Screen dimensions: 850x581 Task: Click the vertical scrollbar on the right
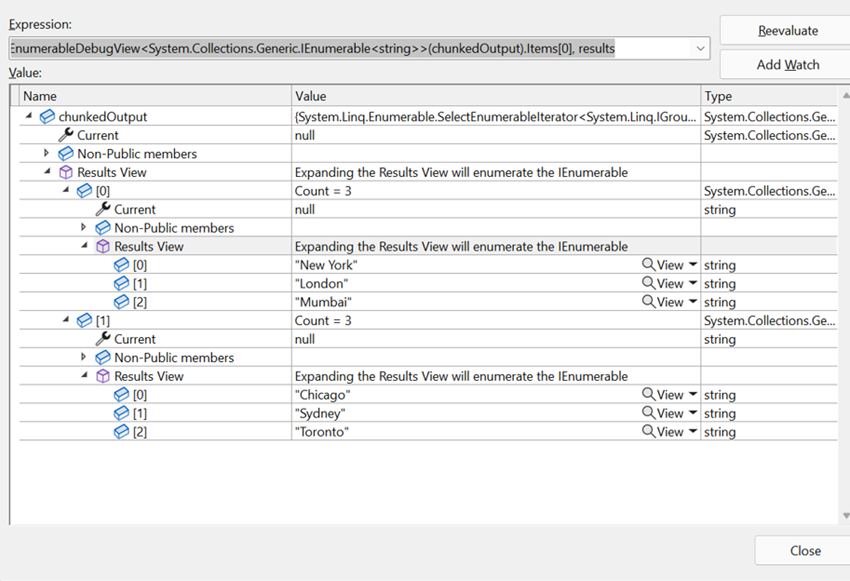click(x=842, y=300)
